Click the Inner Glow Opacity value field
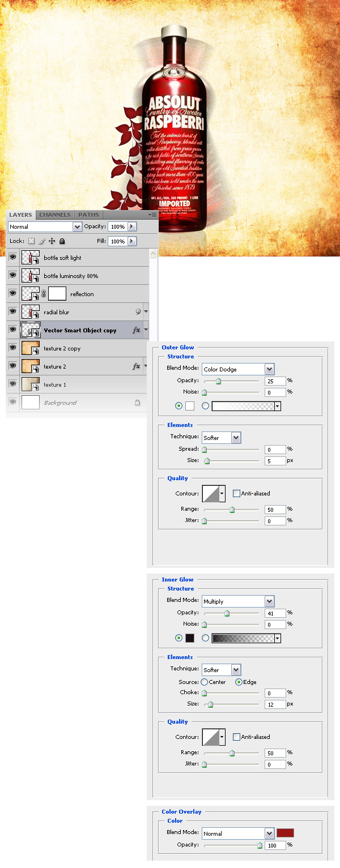340x868 pixels. (x=275, y=613)
